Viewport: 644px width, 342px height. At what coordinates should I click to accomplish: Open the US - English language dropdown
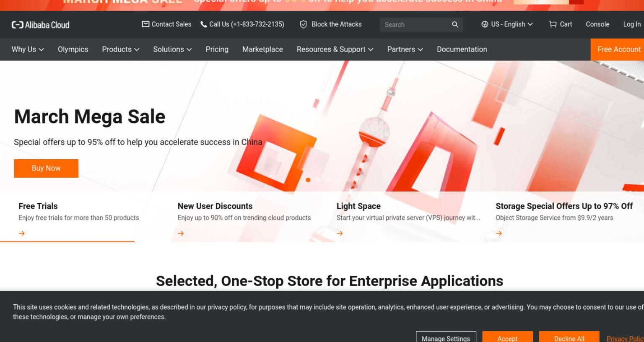tap(507, 24)
